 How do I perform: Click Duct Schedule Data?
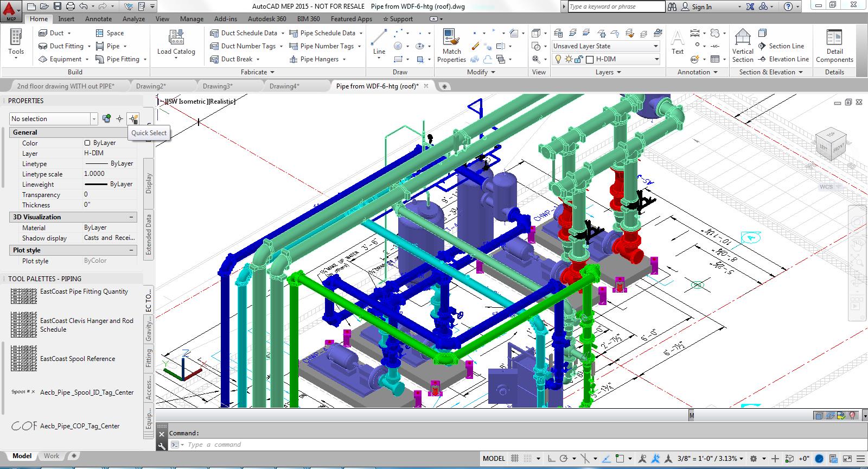tap(247, 33)
